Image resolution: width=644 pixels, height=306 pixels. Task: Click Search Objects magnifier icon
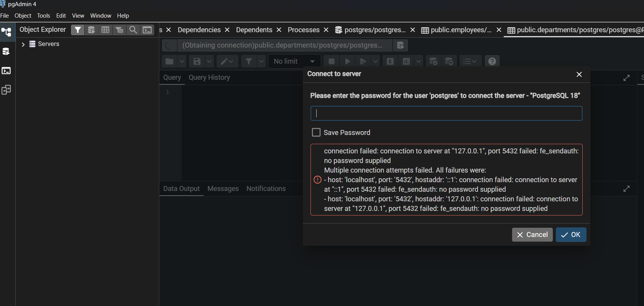(x=133, y=30)
